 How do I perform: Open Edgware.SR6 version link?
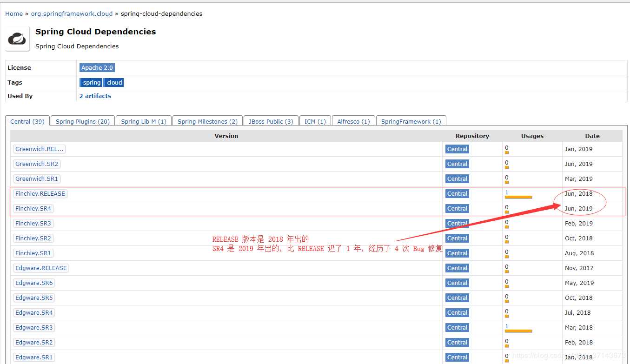pyautogui.click(x=34, y=283)
